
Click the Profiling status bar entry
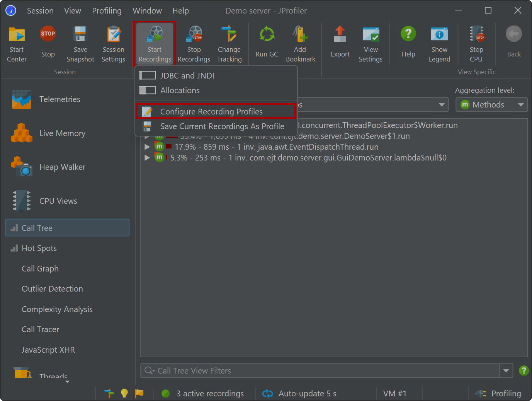[x=498, y=393]
